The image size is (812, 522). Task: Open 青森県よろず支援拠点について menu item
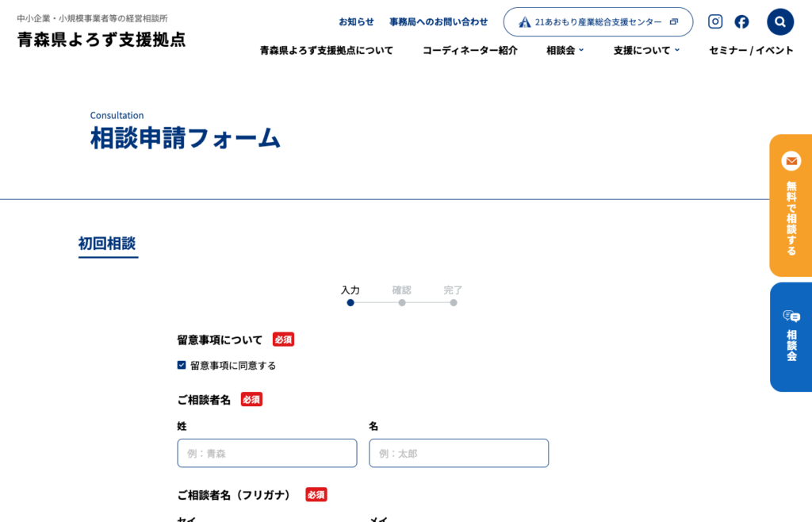[x=326, y=50]
